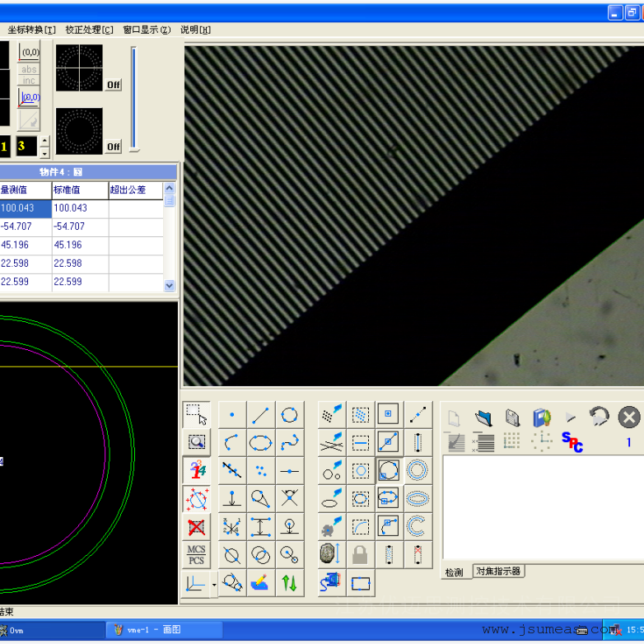Click the MCS/PCS coordinate system icon

click(196, 554)
